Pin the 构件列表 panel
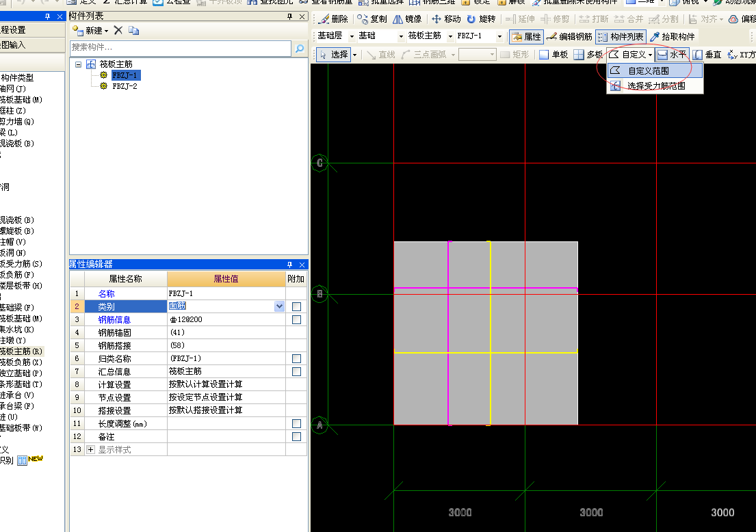The width and height of the screenshot is (756, 532). point(290,16)
